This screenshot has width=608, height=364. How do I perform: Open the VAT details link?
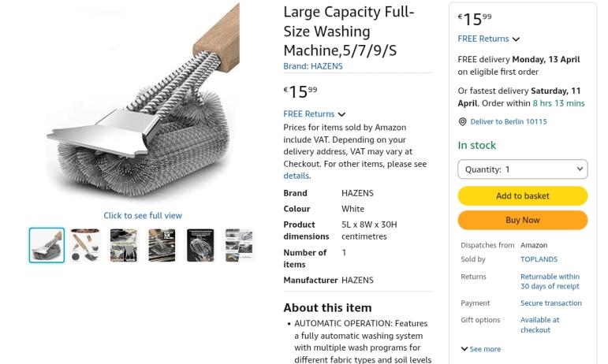[x=296, y=176]
